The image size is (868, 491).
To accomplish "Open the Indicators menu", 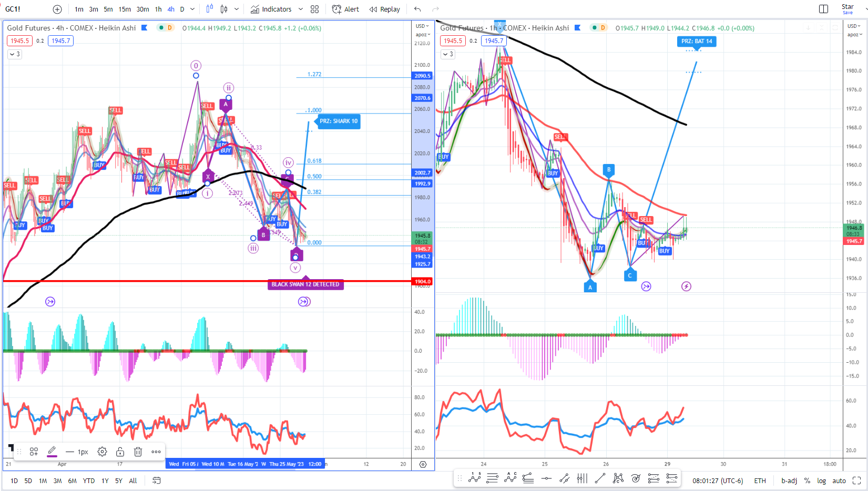I will pos(271,9).
